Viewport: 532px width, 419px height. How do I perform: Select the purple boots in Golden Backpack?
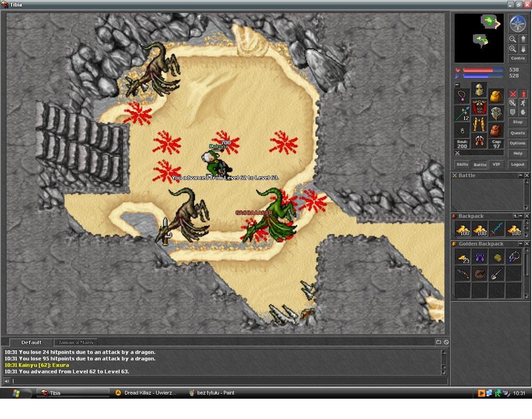[x=480, y=257]
